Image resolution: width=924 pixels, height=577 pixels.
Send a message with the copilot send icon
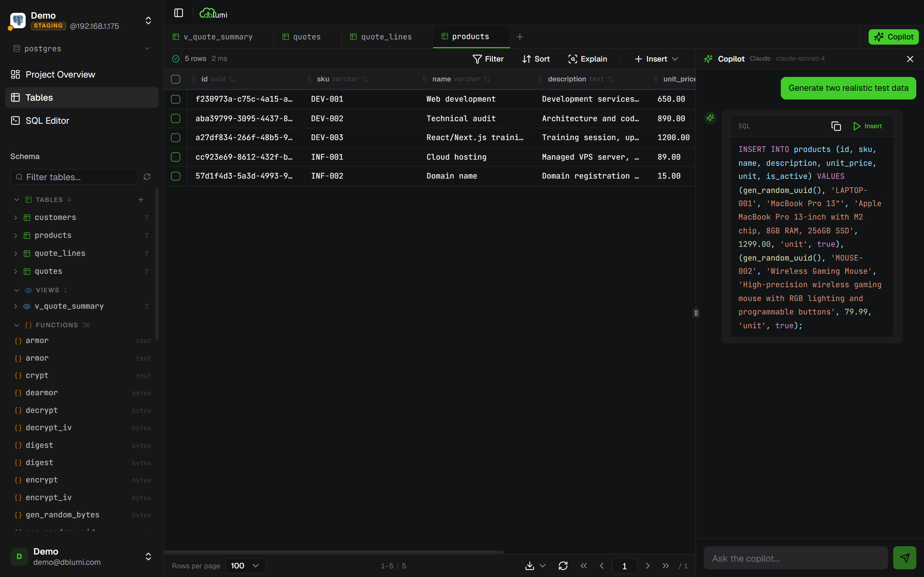tap(904, 557)
